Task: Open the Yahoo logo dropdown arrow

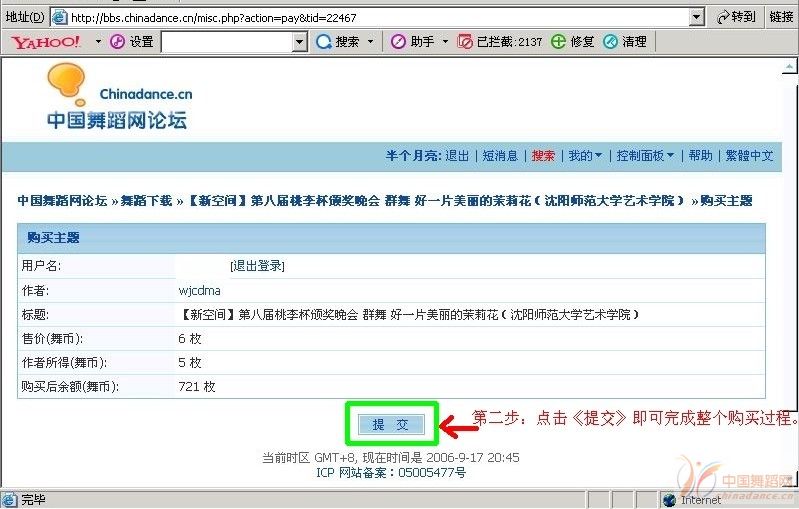Action: point(98,41)
